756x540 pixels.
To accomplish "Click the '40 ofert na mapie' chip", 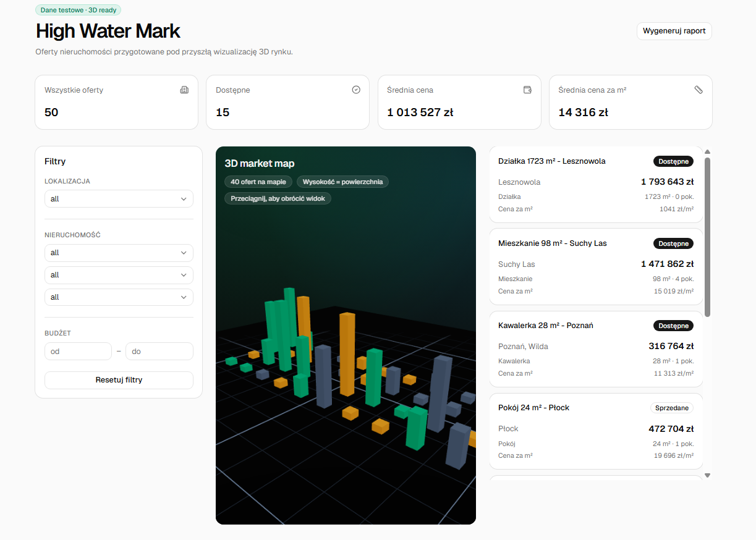I will coord(258,182).
